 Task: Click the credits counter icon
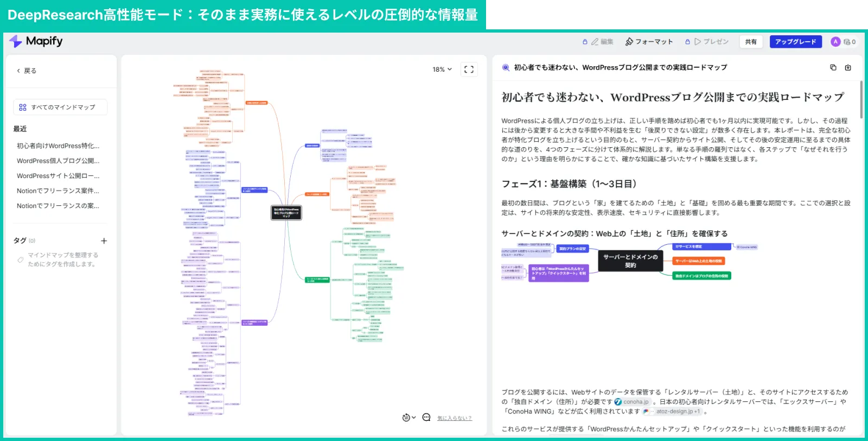tap(850, 42)
